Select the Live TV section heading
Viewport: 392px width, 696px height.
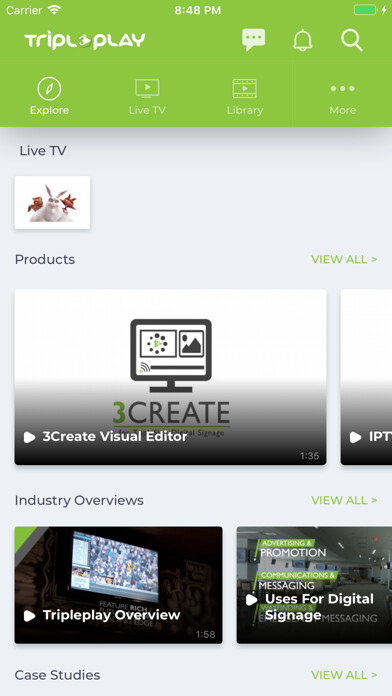(43, 151)
